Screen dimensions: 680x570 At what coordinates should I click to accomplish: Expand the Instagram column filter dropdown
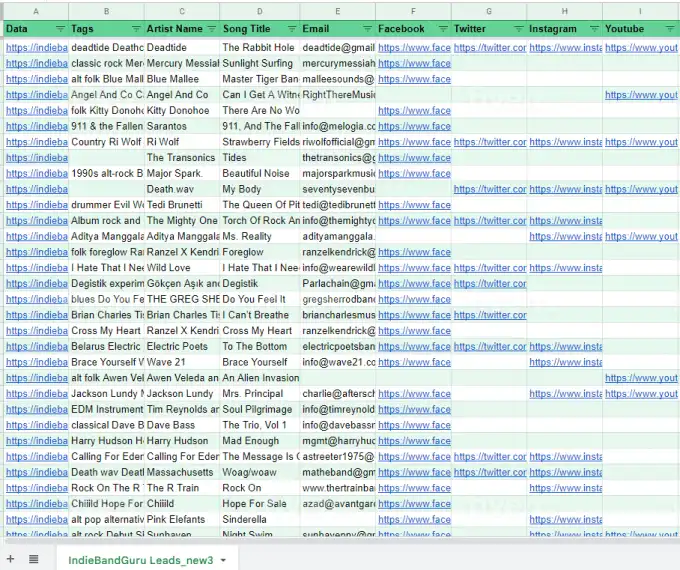(x=592, y=29)
